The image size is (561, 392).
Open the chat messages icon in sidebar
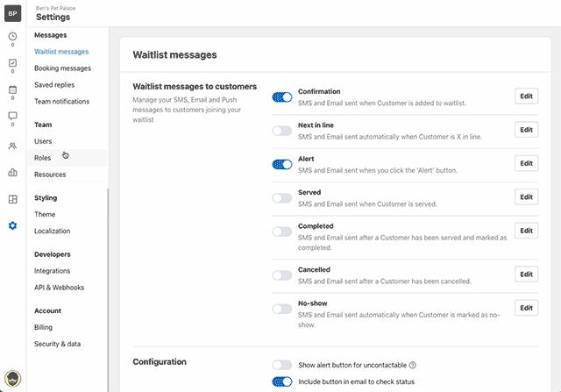pyautogui.click(x=12, y=116)
